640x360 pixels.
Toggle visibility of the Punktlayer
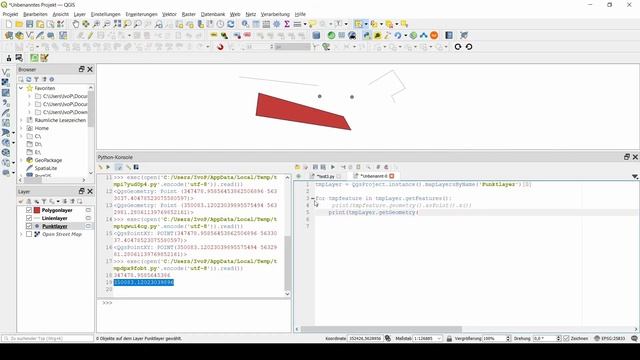coord(29,226)
